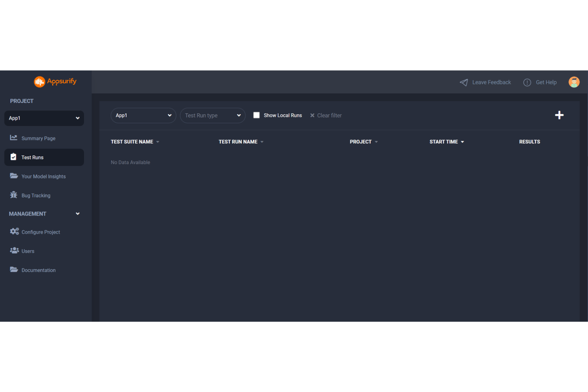
Task: Go to Bug Tracking page
Action: pos(36,195)
